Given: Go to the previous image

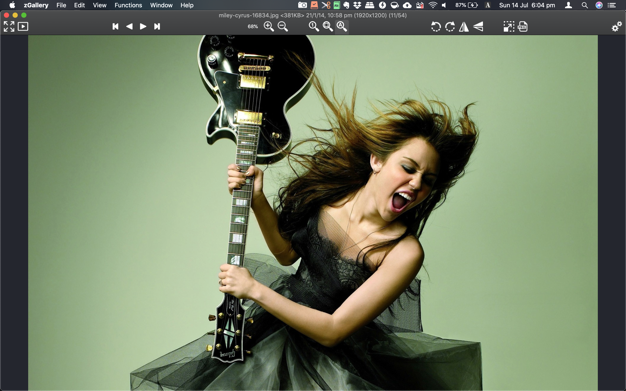Looking at the screenshot, I should 129,26.
